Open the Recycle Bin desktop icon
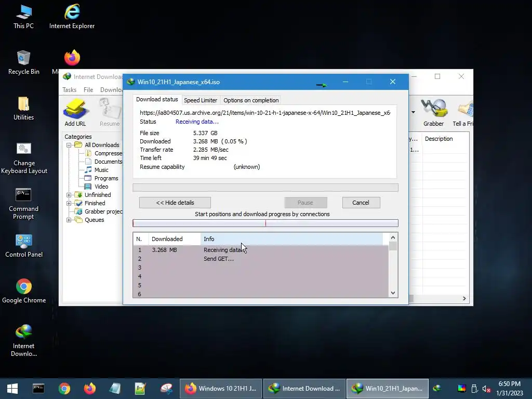The height and width of the screenshot is (399, 532). pos(23,63)
